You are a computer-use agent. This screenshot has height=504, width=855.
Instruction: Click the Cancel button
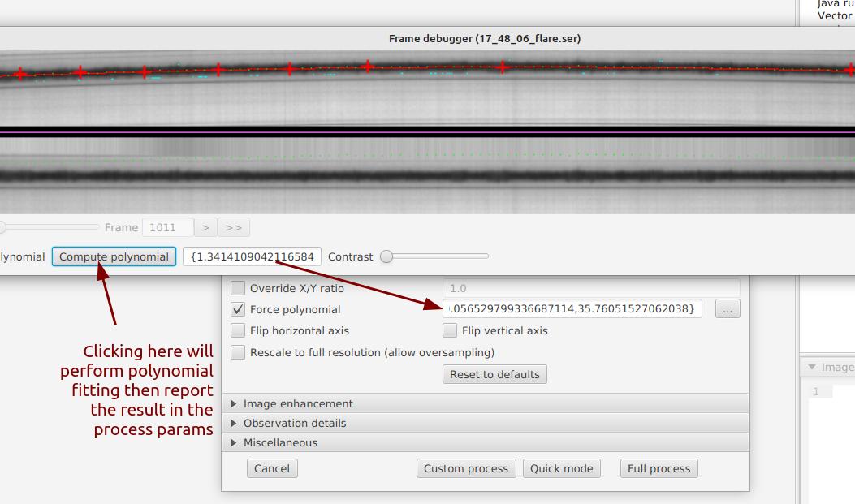pyautogui.click(x=272, y=468)
